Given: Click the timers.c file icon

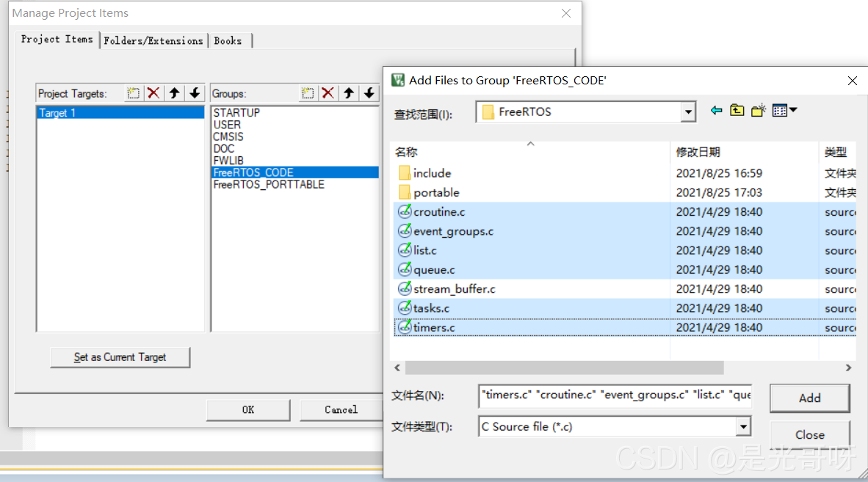Looking at the screenshot, I should coord(405,327).
